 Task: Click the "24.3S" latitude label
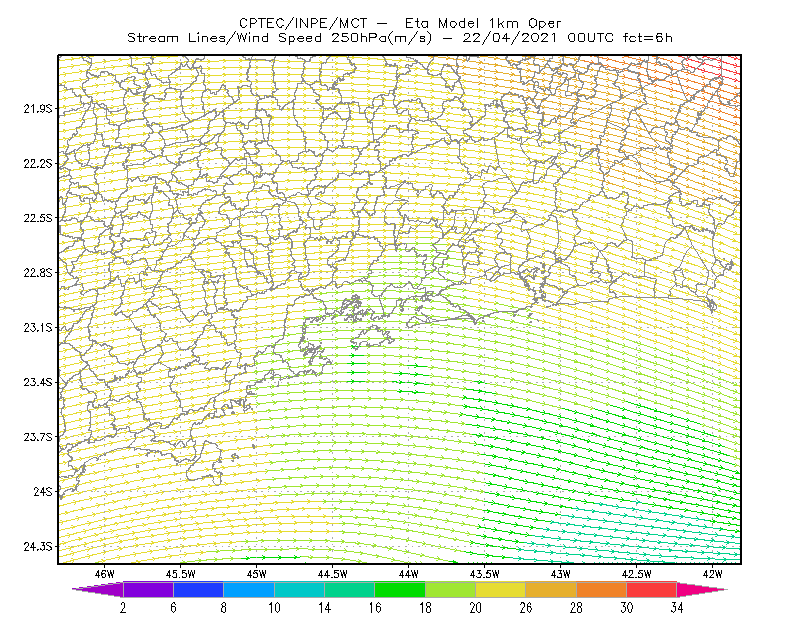pos(38,547)
